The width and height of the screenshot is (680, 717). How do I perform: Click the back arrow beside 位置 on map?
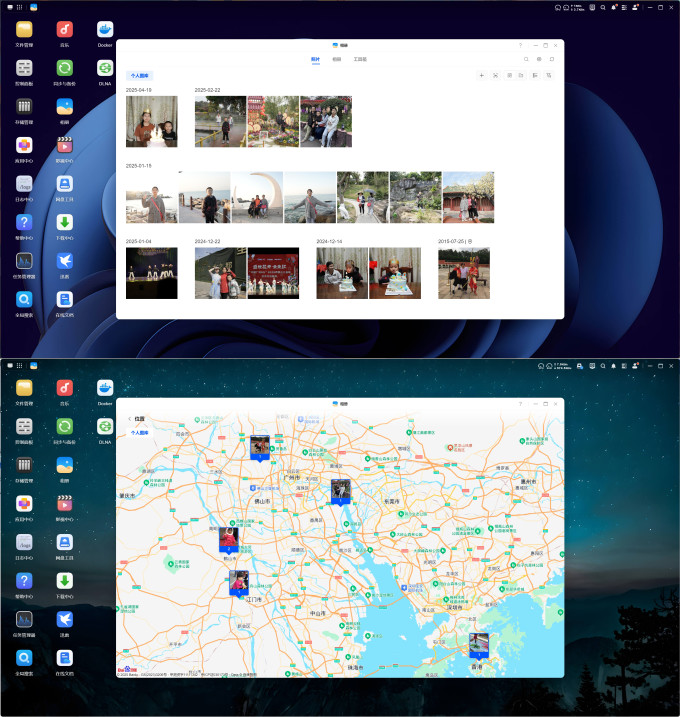pos(130,418)
